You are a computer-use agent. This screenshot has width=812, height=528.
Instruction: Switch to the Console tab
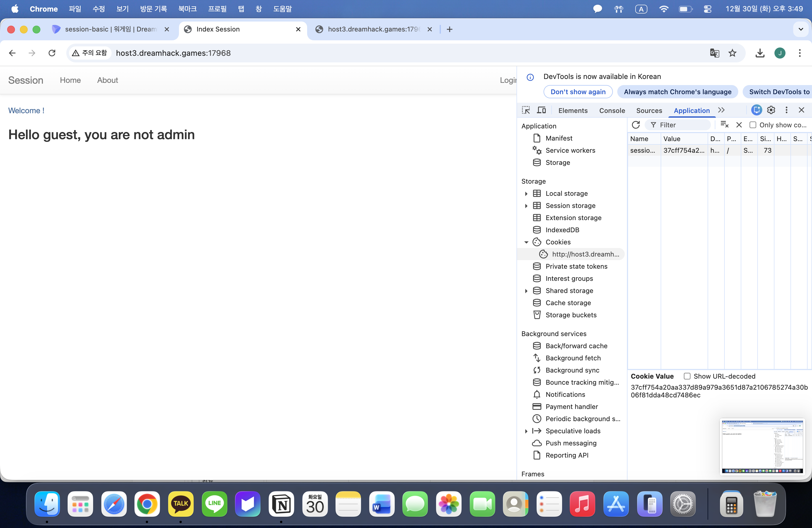tap(612, 110)
